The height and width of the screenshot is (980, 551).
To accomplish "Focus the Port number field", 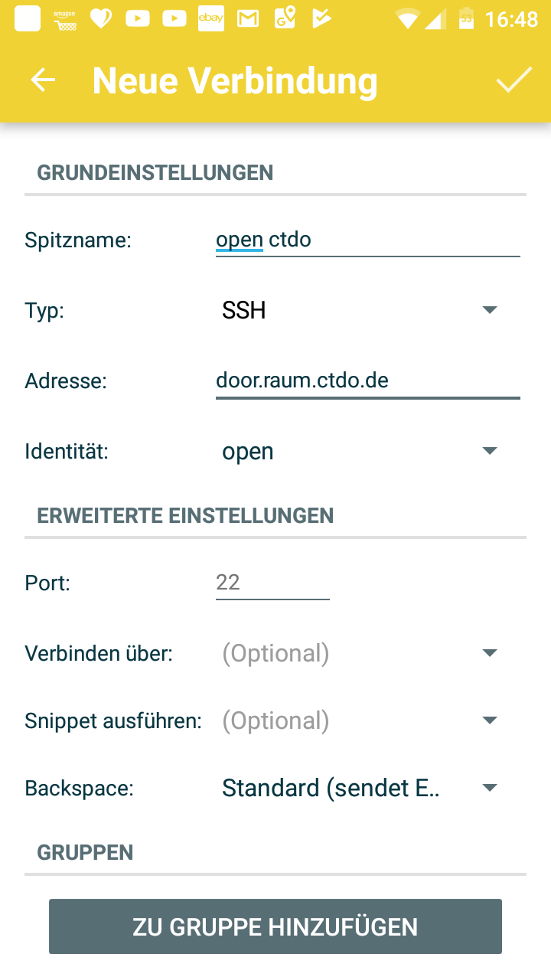I will 272,583.
